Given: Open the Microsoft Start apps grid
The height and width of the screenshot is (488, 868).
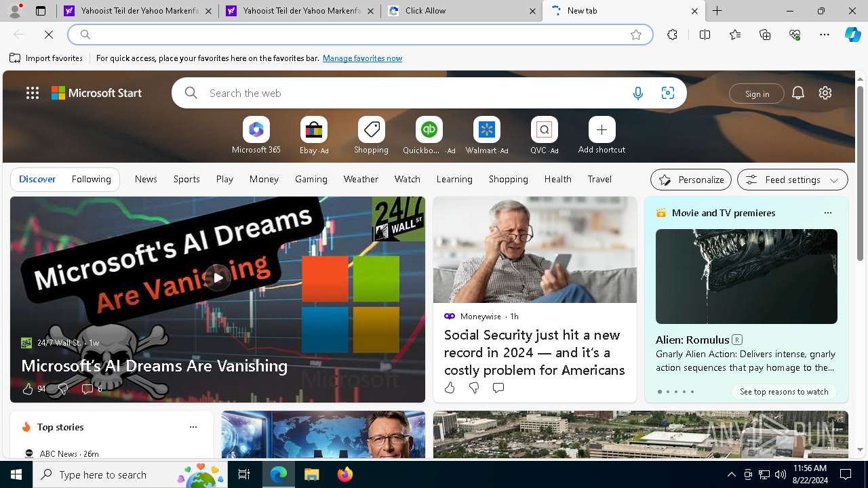Looking at the screenshot, I should (32, 93).
